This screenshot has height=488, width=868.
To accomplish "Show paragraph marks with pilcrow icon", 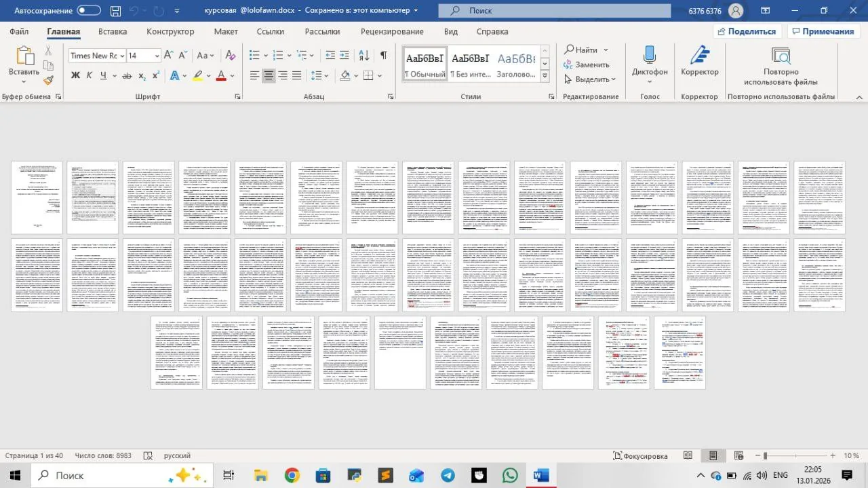I will (x=383, y=56).
